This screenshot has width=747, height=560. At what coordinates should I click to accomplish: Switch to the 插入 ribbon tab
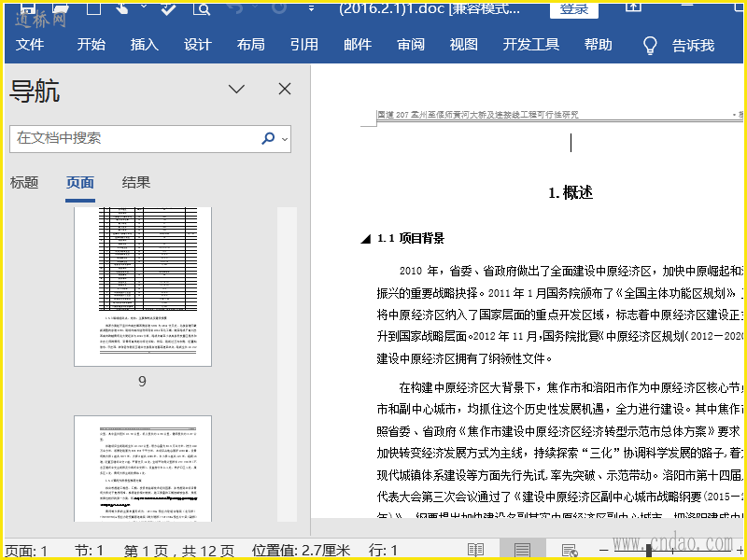[x=145, y=45]
